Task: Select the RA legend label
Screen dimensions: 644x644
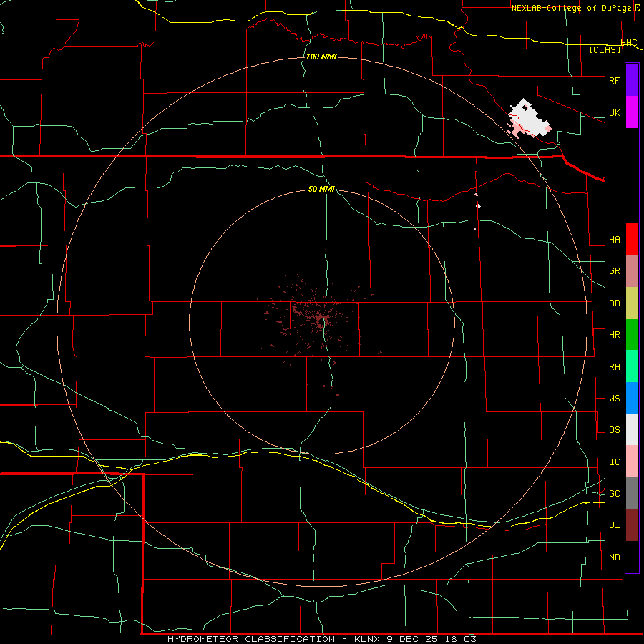Action: 615,367
